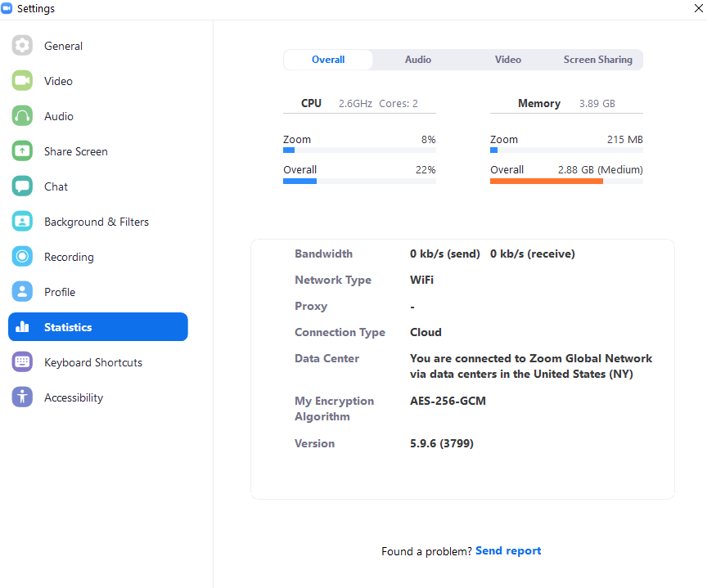
Task: Open the Keyboard Shortcuts icon
Action: 22,362
